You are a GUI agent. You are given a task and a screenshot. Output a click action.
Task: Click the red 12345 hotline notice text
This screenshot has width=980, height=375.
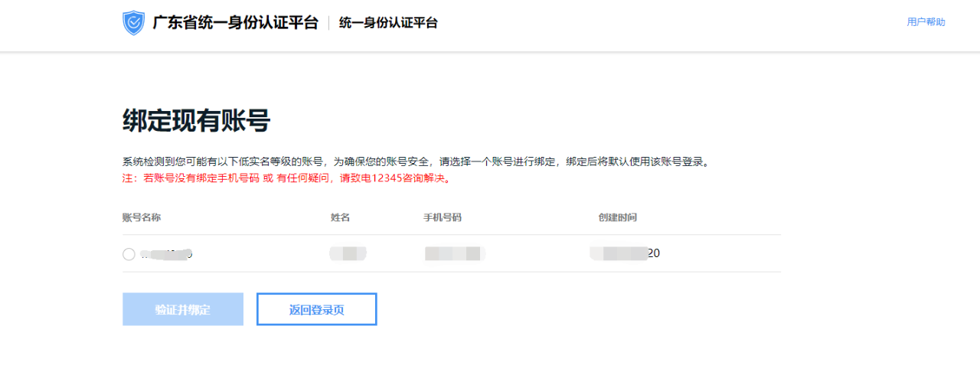(286, 178)
